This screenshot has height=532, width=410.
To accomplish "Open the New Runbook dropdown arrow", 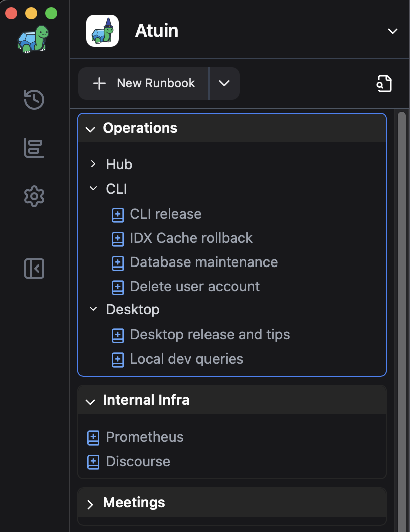I will click(x=224, y=83).
